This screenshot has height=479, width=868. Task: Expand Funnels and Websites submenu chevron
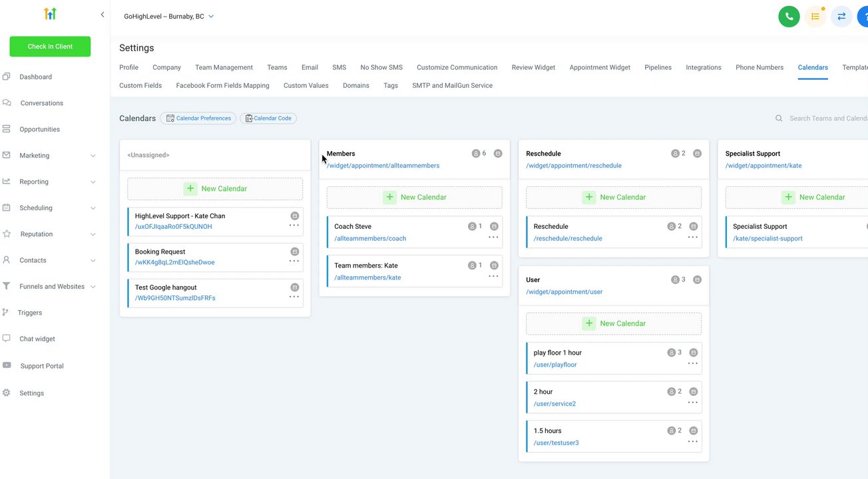tap(93, 287)
